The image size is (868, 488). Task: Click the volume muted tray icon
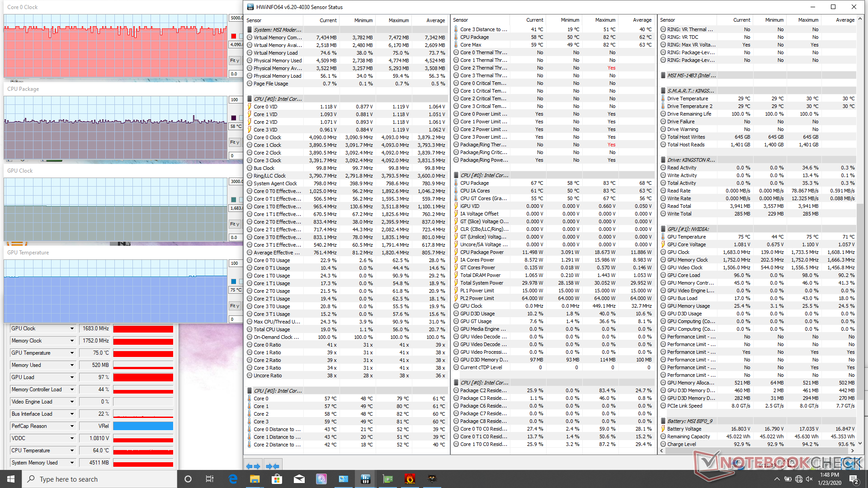(809, 479)
